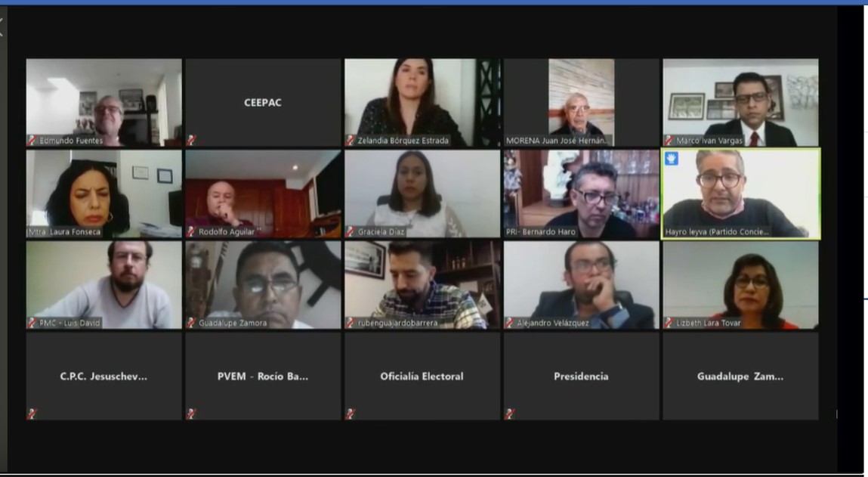Click the muted mic icon beside PMC - Luis David

click(x=32, y=323)
